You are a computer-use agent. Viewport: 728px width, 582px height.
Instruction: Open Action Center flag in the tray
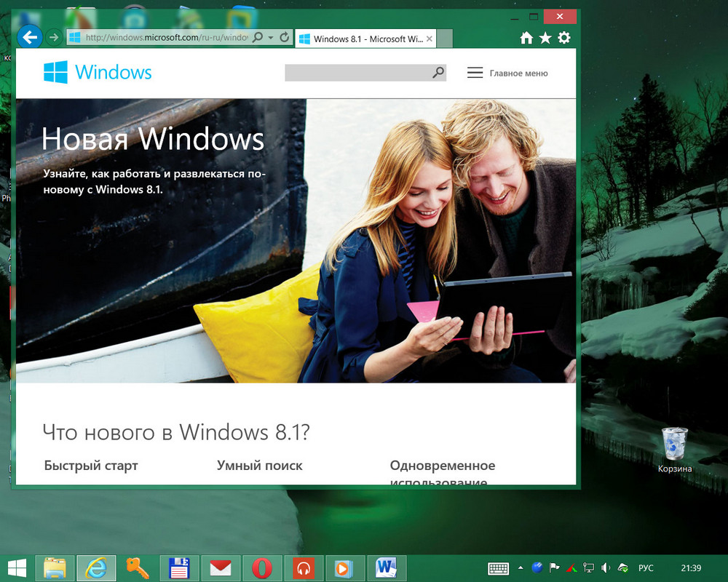(554, 567)
